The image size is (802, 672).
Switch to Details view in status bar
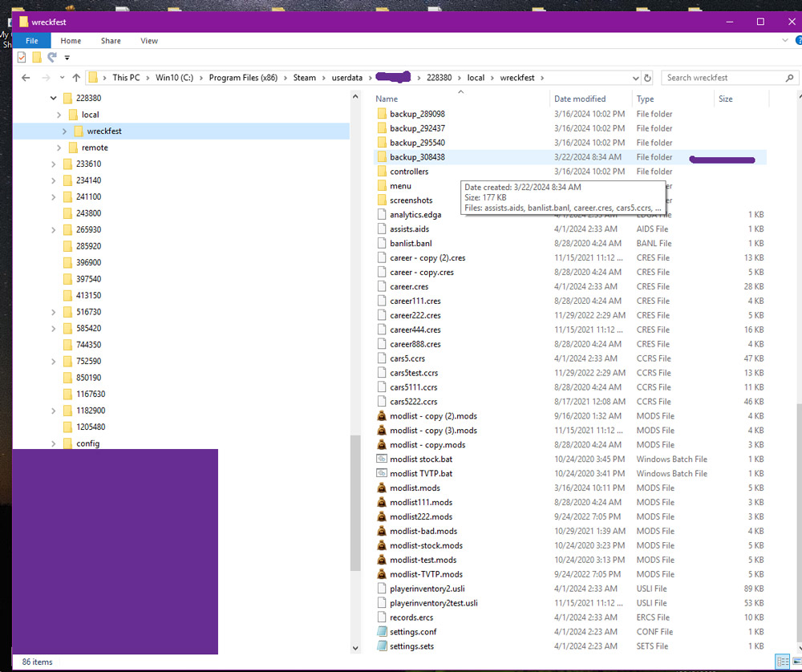[783, 662]
